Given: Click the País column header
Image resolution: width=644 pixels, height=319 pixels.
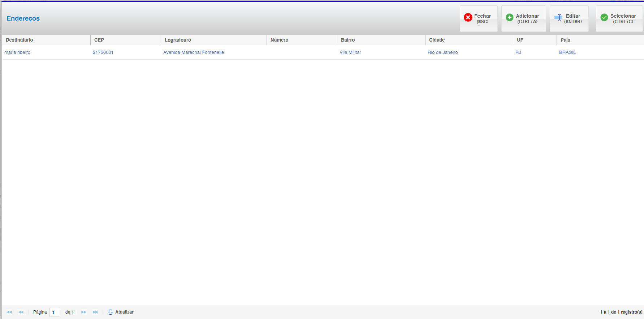Looking at the screenshot, I should (565, 40).
